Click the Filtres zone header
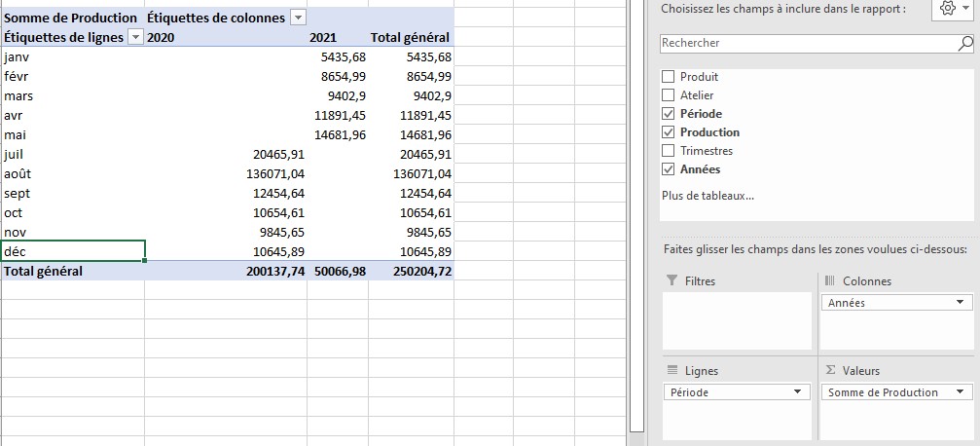The height and width of the screenshot is (446, 980). [x=691, y=280]
